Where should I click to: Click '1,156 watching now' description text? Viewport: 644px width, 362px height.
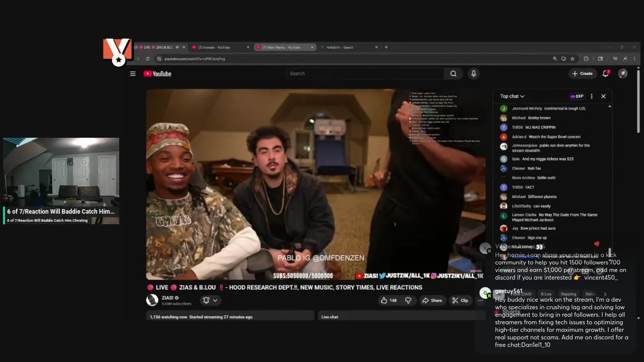click(x=168, y=317)
